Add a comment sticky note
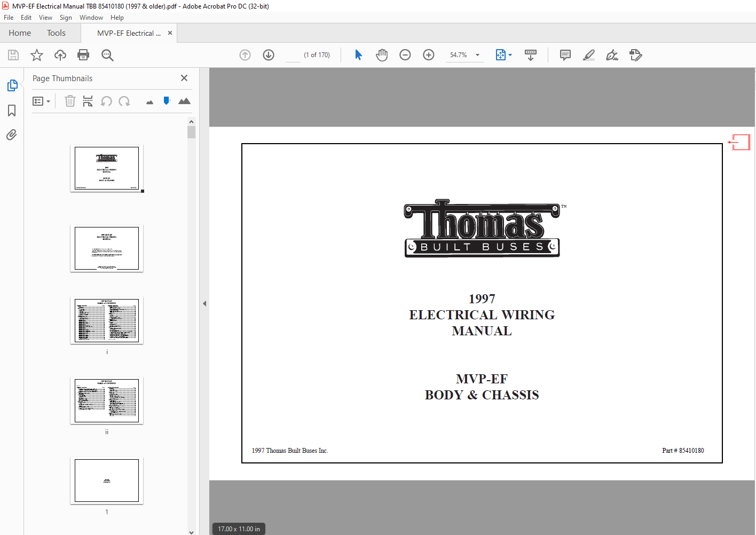756x535 pixels. [x=565, y=55]
